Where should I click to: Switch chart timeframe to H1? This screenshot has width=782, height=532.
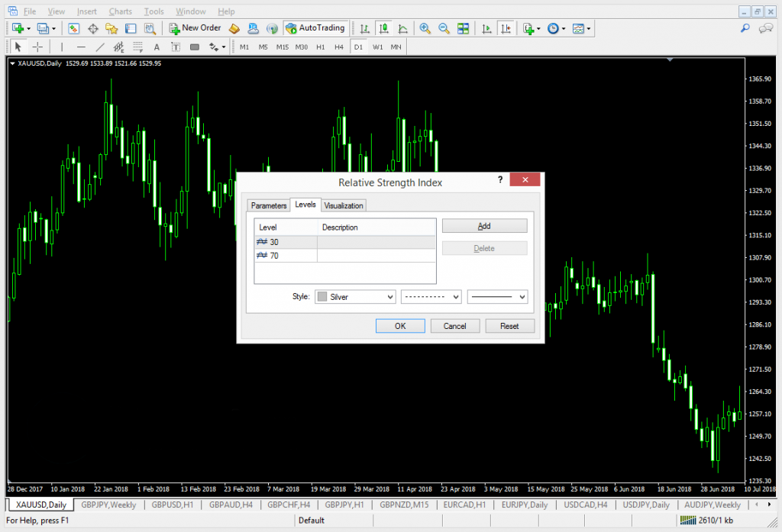[x=320, y=47]
